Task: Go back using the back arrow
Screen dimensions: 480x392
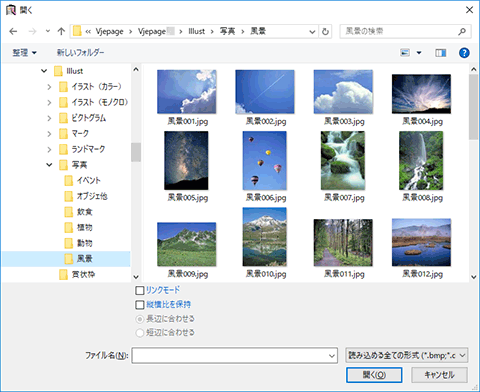Action: pos(13,31)
